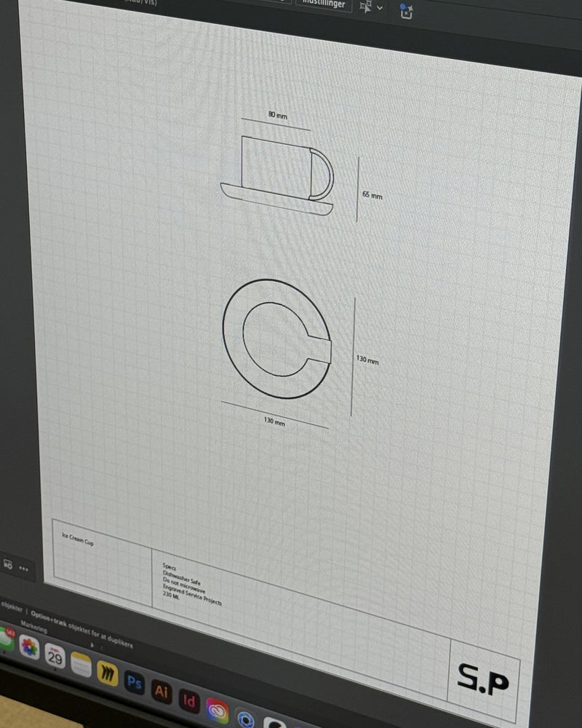The image size is (582, 728).
Task: Open the Photos app in dock
Action: [x=29, y=646]
